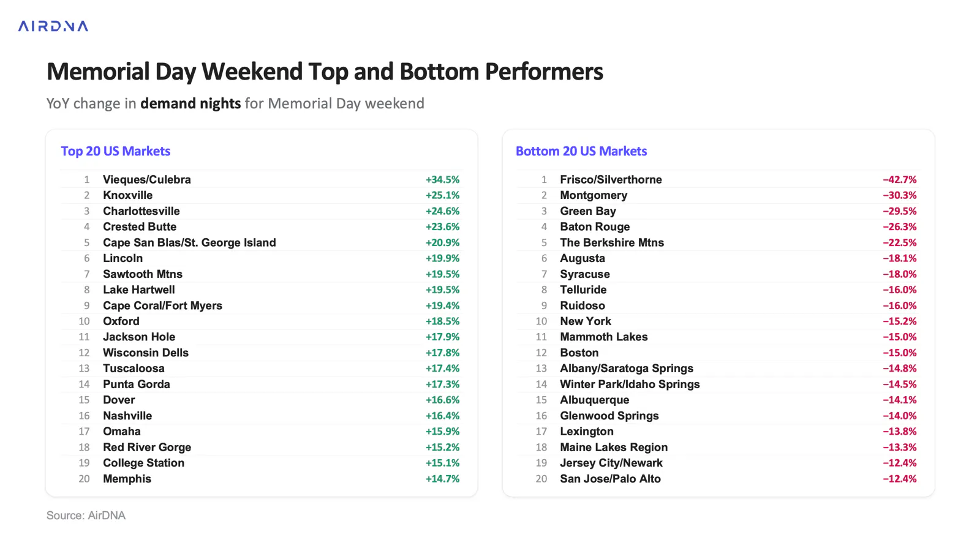Image resolution: width=980 pixels, height=551 pixels.
Task: Select The Berkshire Mtns market name
Action: pos(612,242)
